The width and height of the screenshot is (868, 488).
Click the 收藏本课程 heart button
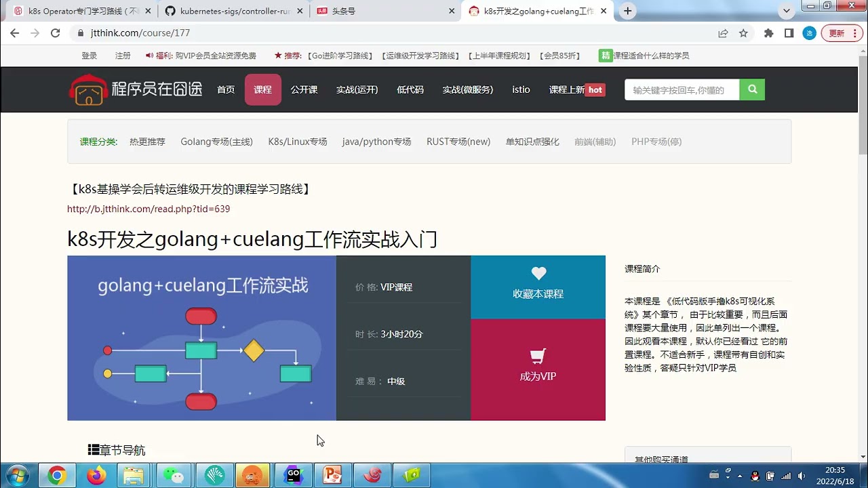538,287
